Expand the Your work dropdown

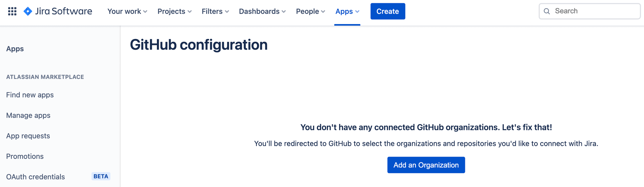[127, 11]
